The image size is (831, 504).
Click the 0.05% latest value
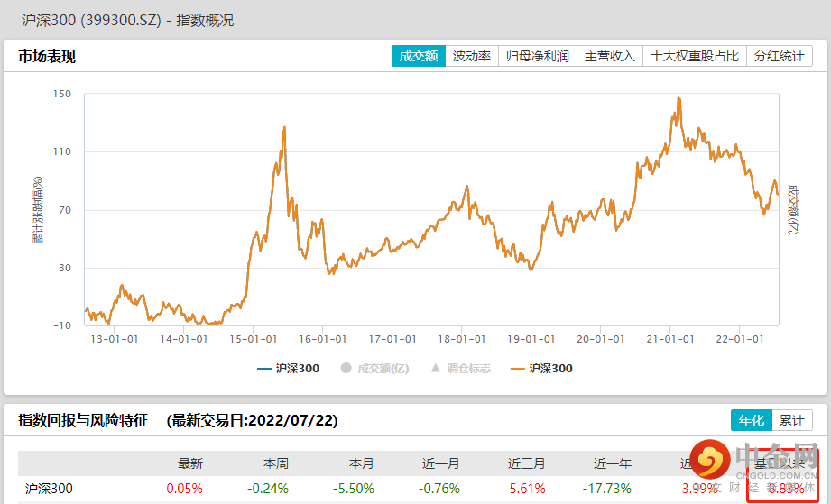[184, 488]
